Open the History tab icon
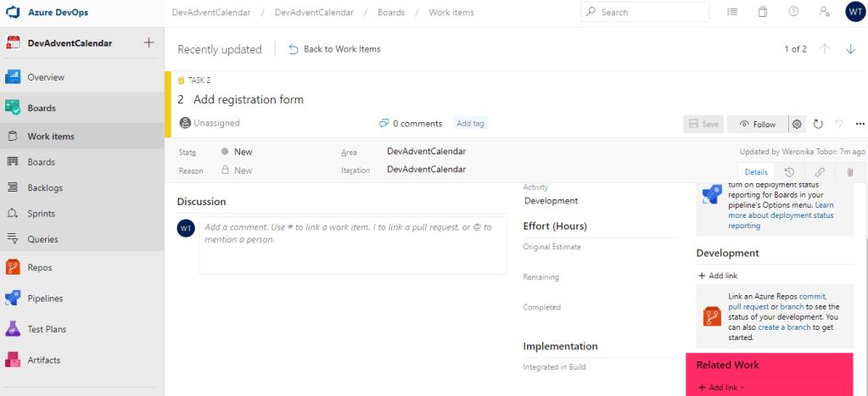The width and height of the screenshot is (868, 396). point(789,172)
